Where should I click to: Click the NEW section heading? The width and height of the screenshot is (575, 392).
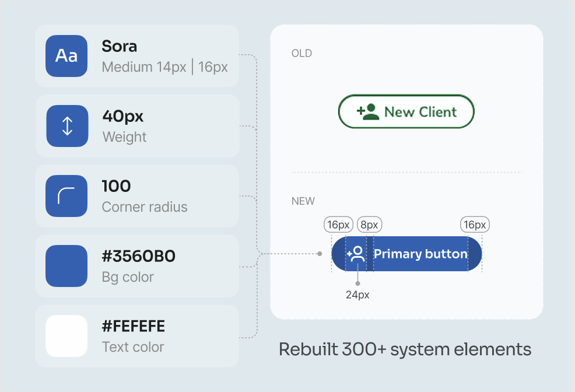tap(303, 201)
